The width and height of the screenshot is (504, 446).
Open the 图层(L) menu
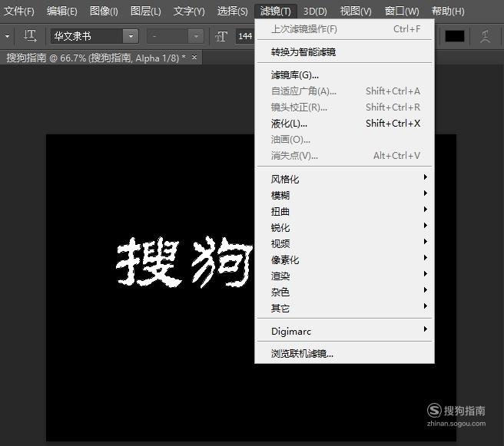tap(146, 12)
